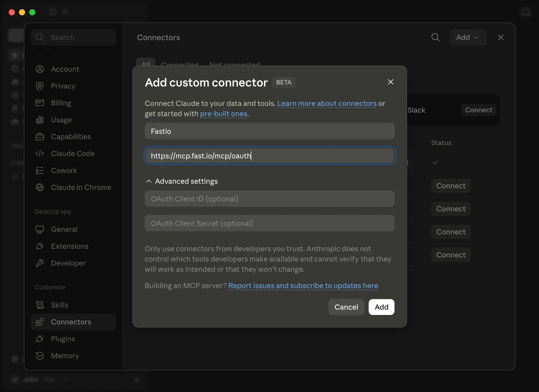Click the search magnifier in Connectors header
This screenshot has width=539, height=392.
pos(436,37)
